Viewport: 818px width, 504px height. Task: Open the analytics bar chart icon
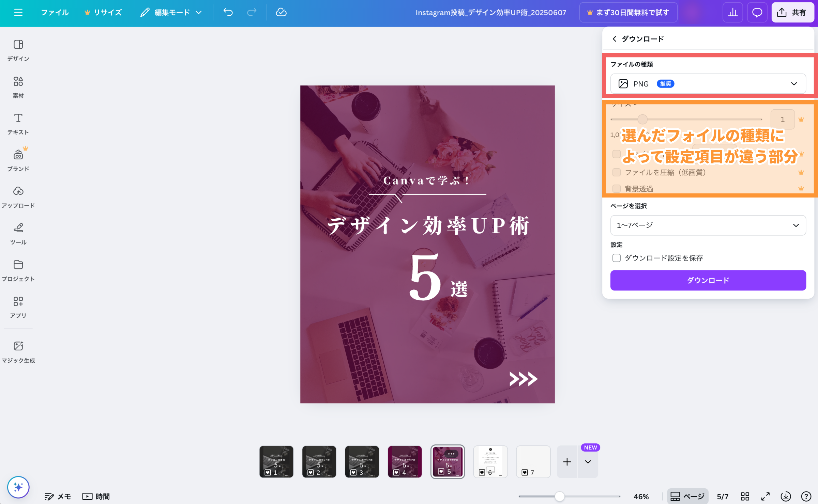click(732, 13)
